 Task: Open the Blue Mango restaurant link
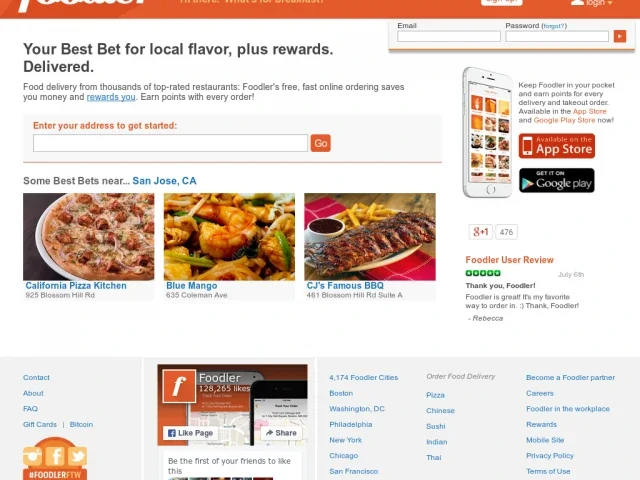pos(191,286)
